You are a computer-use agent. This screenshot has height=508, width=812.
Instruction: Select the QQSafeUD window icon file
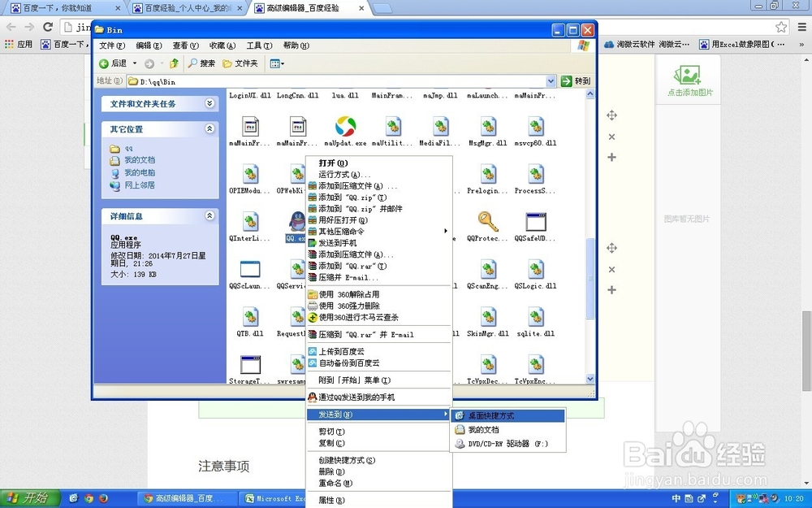click(535, 221)
